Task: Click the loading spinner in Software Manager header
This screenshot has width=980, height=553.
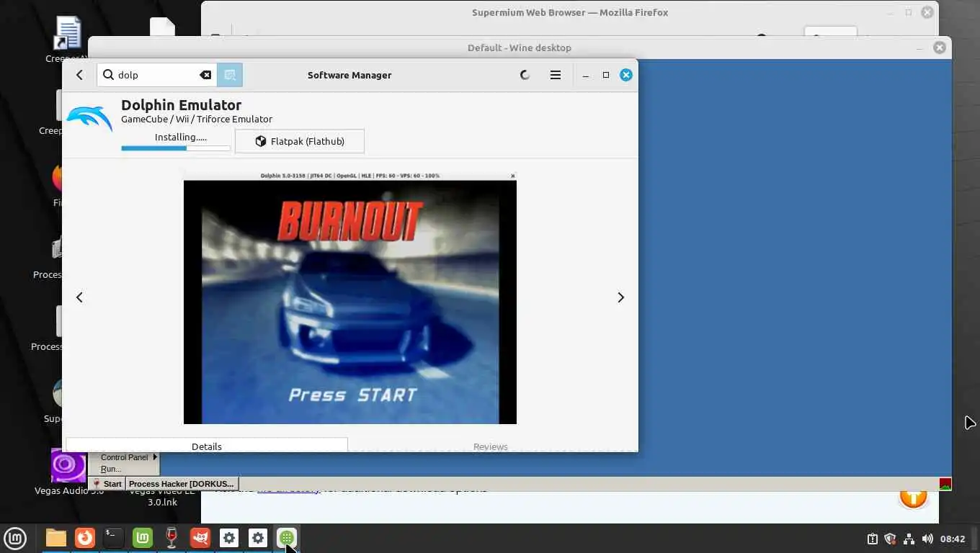Action: click(525, 75)
